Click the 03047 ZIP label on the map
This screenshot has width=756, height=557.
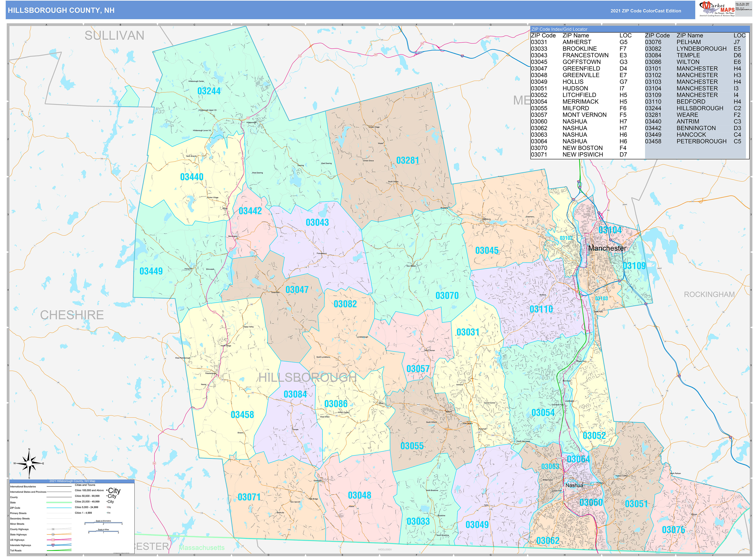coord(297,290)
